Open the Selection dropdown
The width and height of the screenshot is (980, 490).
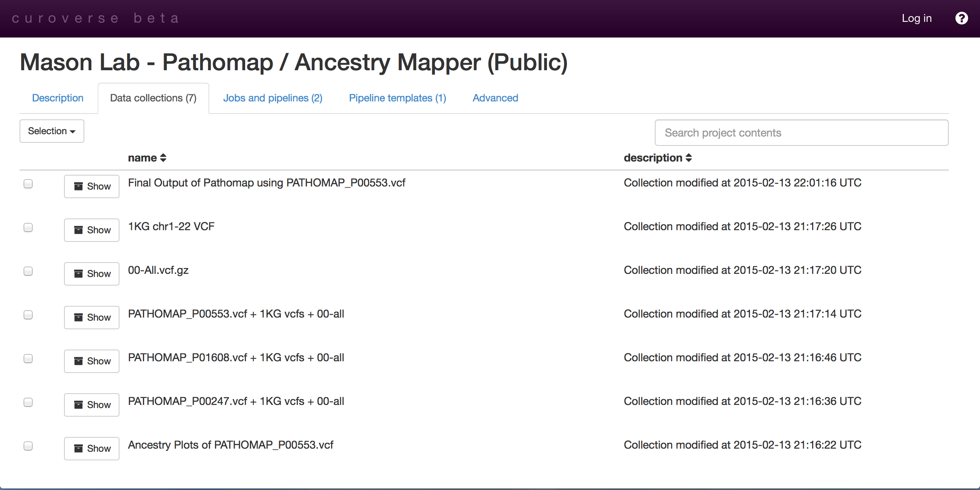(x=52, y=131)
